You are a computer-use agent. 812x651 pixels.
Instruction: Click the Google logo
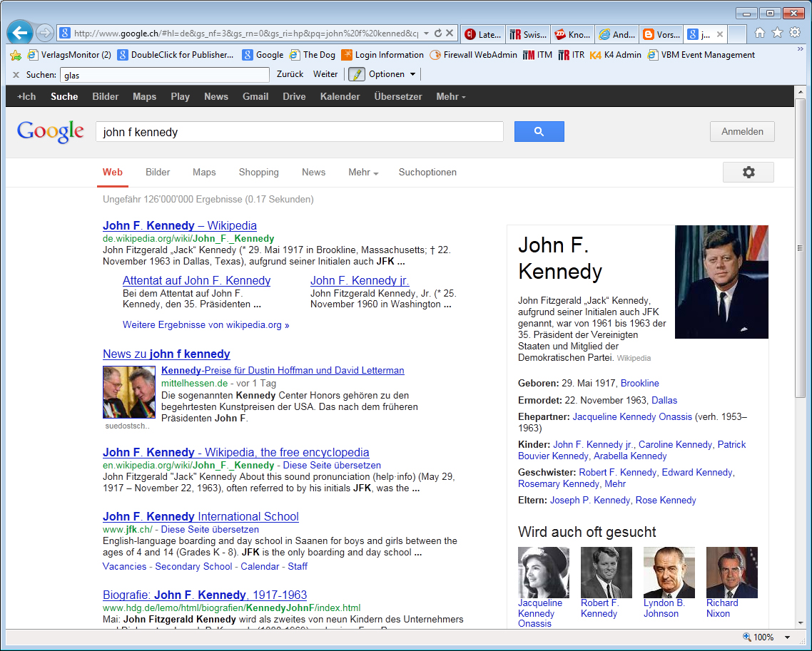[x=50, y=131]
